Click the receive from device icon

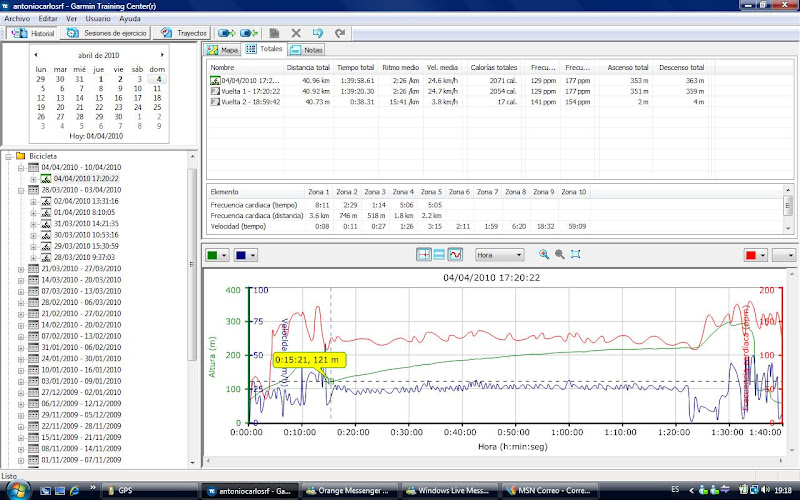click(248, 33)
